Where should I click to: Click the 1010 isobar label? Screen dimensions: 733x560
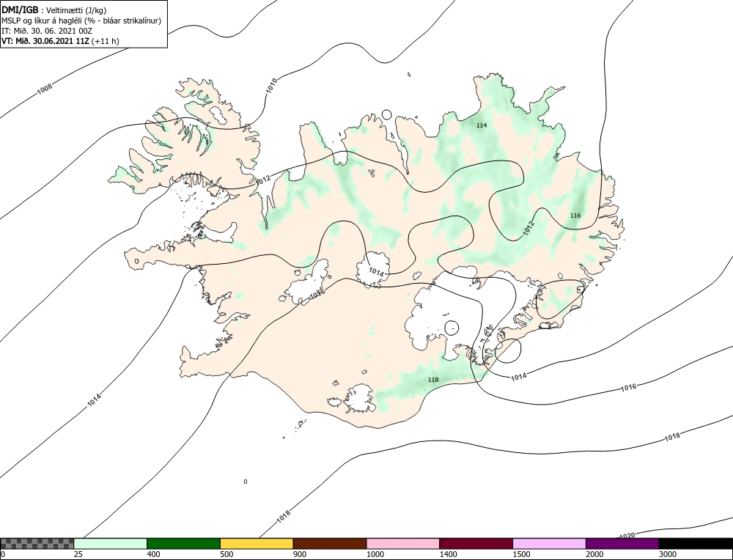pos(272,85)
